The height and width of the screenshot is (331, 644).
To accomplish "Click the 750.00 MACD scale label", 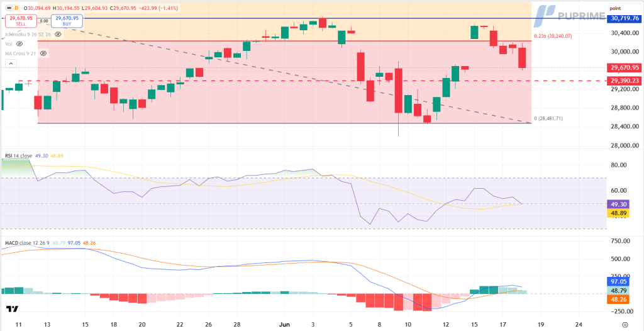I will tap(620, 242).
